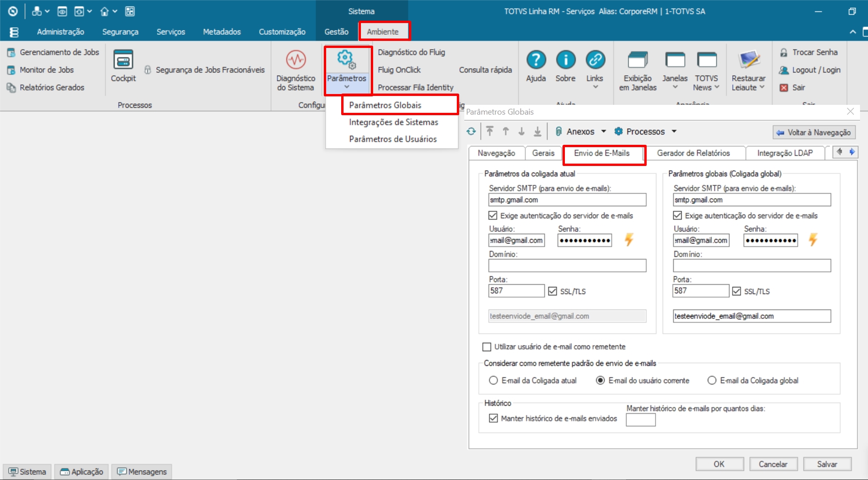Screen dimensions: 868x480
Task: Collapse the ribbon with the chevron
Action: point(852,31)
